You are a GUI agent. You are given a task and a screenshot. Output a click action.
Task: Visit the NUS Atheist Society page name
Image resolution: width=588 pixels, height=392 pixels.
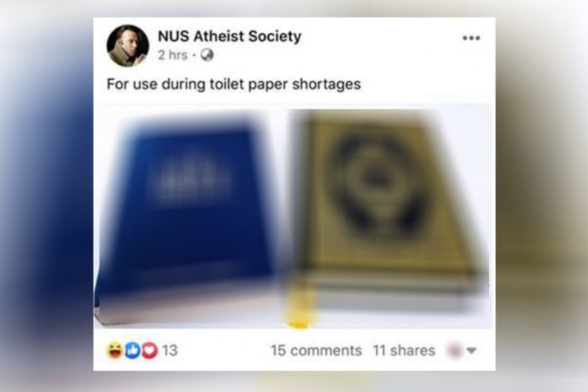230,36
